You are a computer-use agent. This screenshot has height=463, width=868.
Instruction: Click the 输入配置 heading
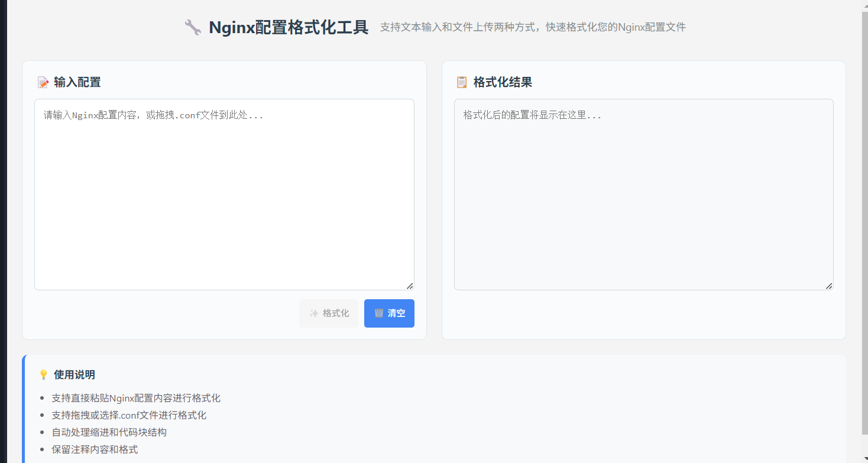77,82
